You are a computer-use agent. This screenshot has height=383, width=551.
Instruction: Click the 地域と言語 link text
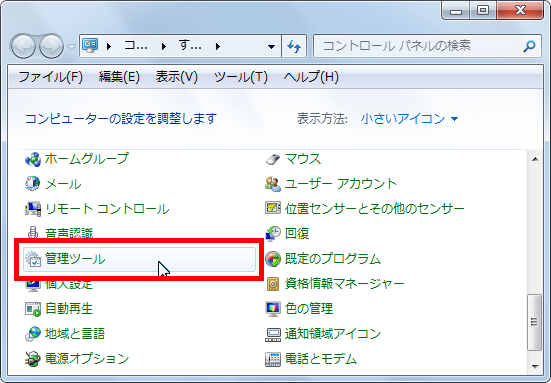(x=75, y=334)
